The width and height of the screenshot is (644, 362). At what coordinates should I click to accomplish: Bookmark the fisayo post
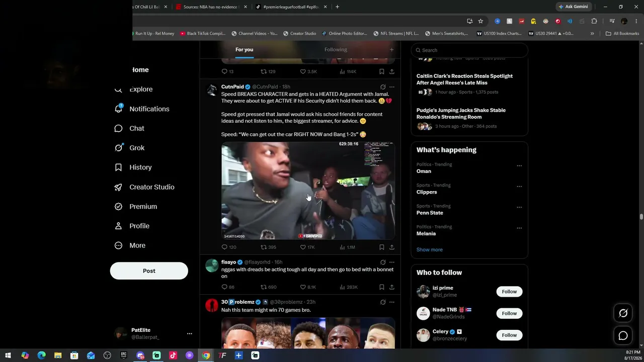tap(382, 287)
